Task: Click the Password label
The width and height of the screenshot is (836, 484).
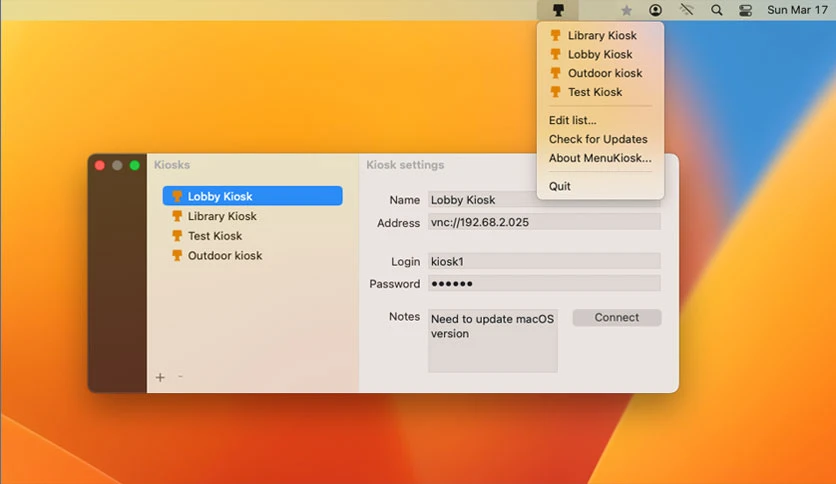Action: pyautogui.click(x=395, y=284)
